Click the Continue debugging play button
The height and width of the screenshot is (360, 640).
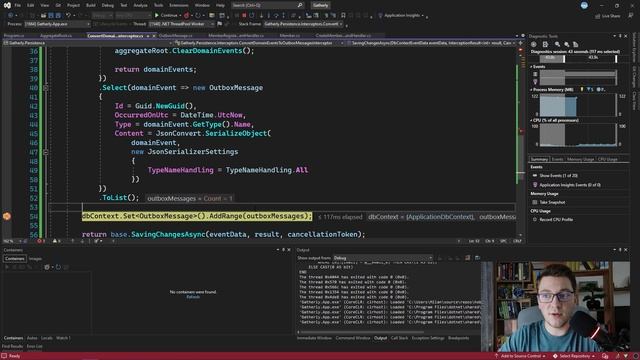[x=157, y=16]
